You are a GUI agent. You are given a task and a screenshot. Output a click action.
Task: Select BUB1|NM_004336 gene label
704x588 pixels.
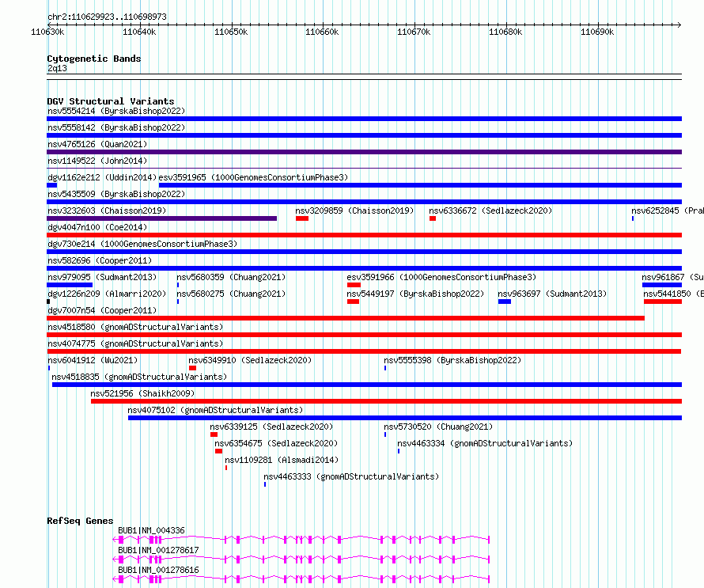(151, 530)
